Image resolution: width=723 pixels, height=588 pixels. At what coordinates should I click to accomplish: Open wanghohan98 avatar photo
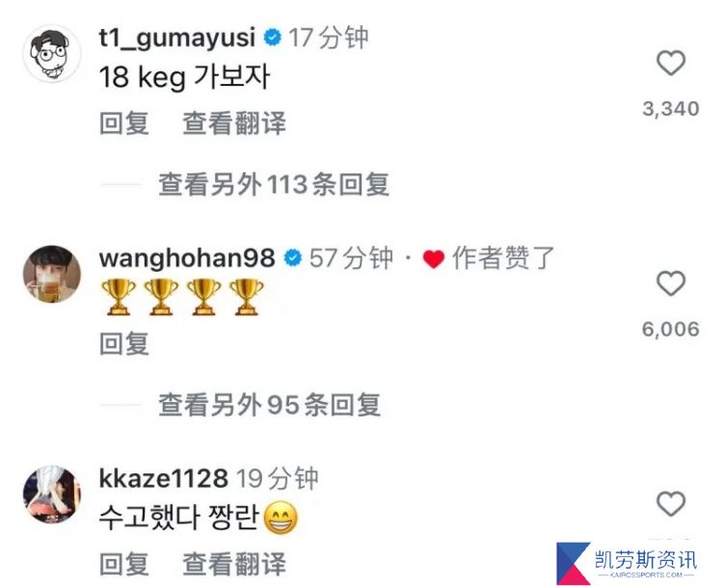tap(52, 274)
